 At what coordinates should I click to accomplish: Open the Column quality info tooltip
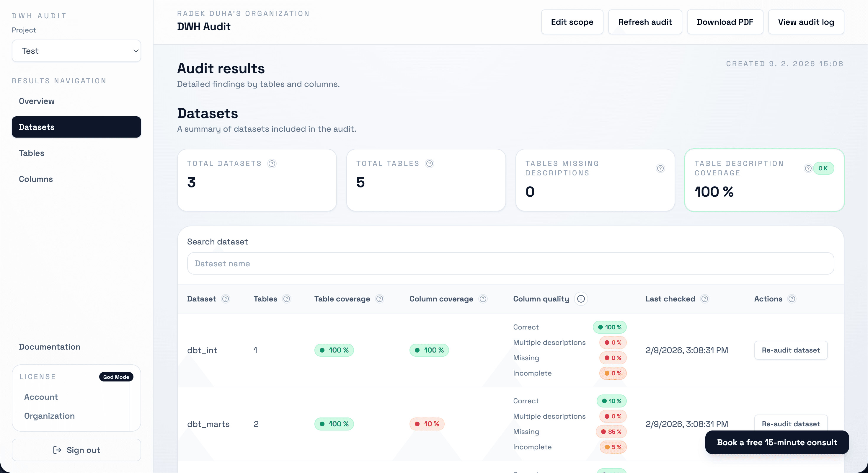click(581, 299)
